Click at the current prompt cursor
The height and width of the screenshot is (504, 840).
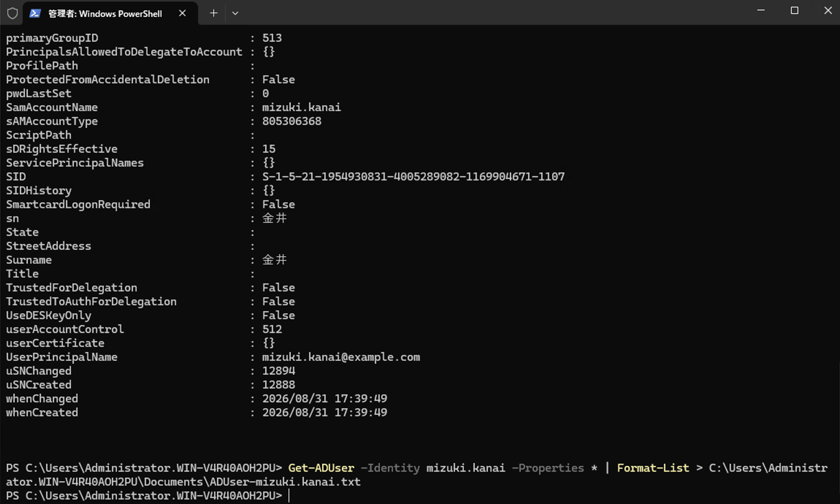pos(289,496)
